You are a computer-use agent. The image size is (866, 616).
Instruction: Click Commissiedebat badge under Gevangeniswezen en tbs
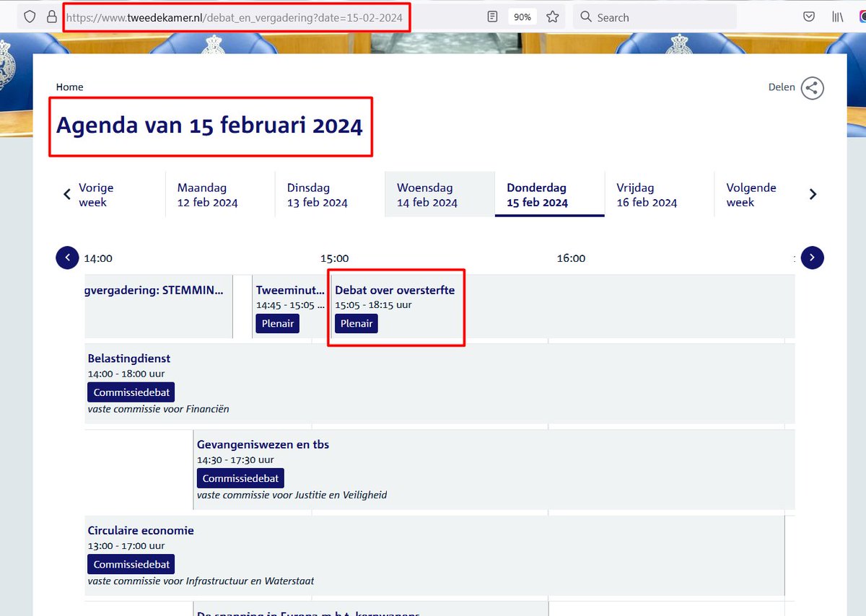tap(240, 478)
